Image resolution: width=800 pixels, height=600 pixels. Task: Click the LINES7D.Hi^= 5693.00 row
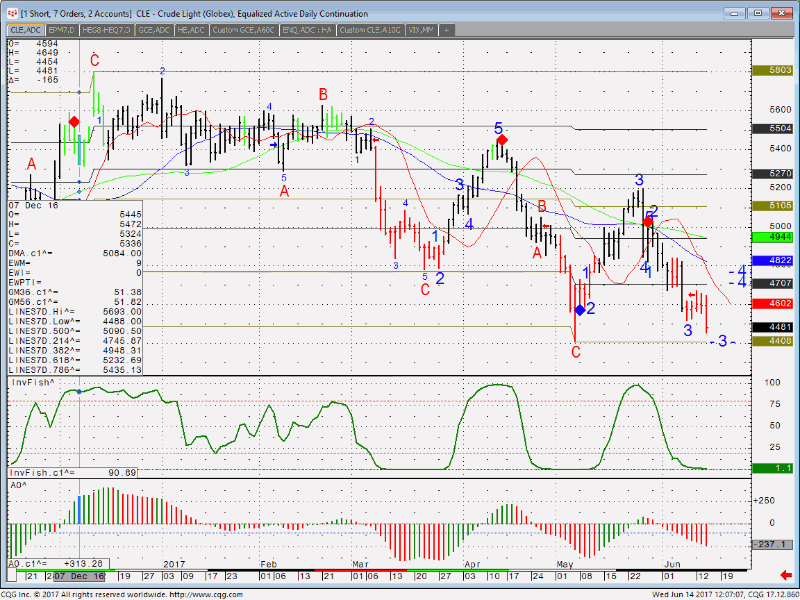coord(75,312)
